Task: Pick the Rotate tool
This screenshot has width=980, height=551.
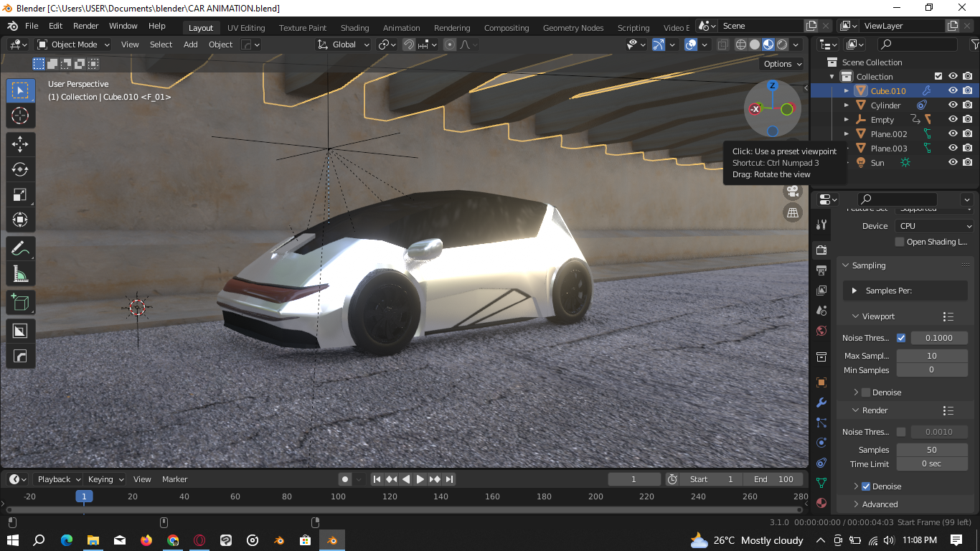Action: 20,169
